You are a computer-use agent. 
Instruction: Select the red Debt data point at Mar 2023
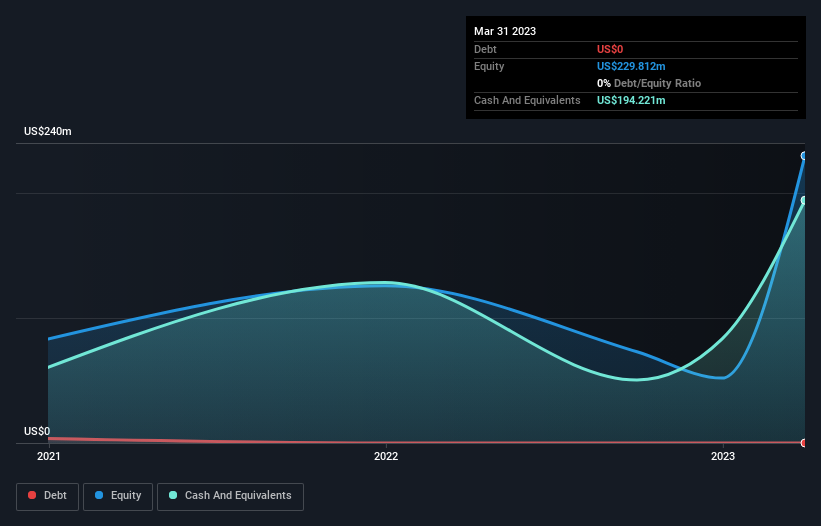(x=804, y=443)
